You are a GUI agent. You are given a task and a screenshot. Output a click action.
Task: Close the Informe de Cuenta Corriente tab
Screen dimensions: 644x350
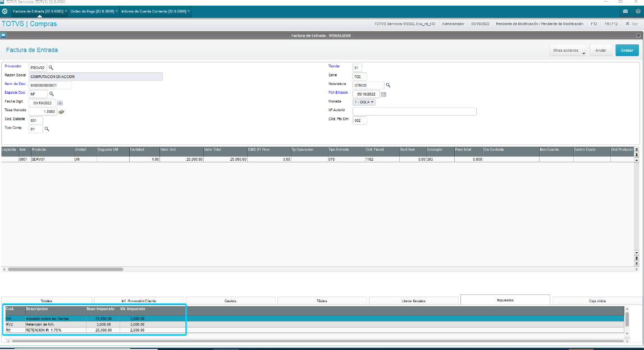[189, 11]
